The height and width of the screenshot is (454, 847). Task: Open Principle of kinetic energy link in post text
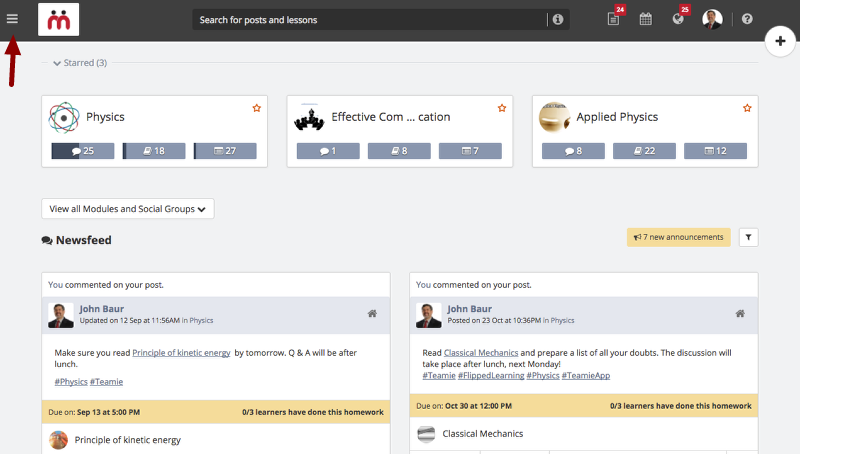click(181, 352)
